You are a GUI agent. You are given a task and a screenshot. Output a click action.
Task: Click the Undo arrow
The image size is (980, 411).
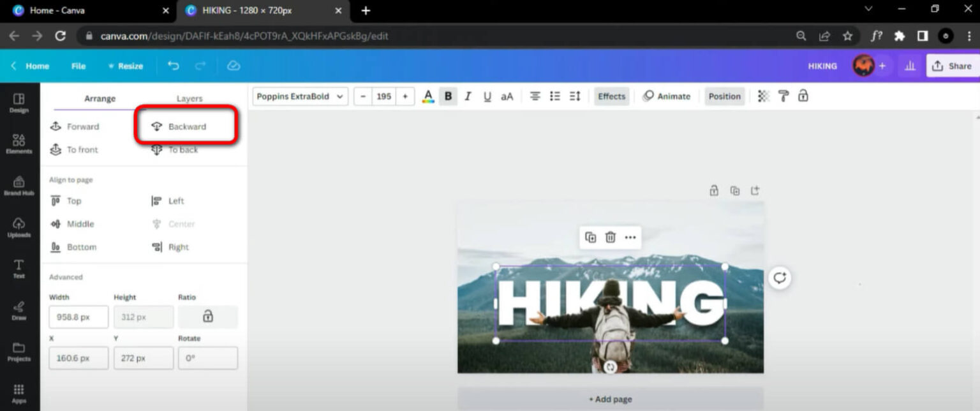coord(173,66)
